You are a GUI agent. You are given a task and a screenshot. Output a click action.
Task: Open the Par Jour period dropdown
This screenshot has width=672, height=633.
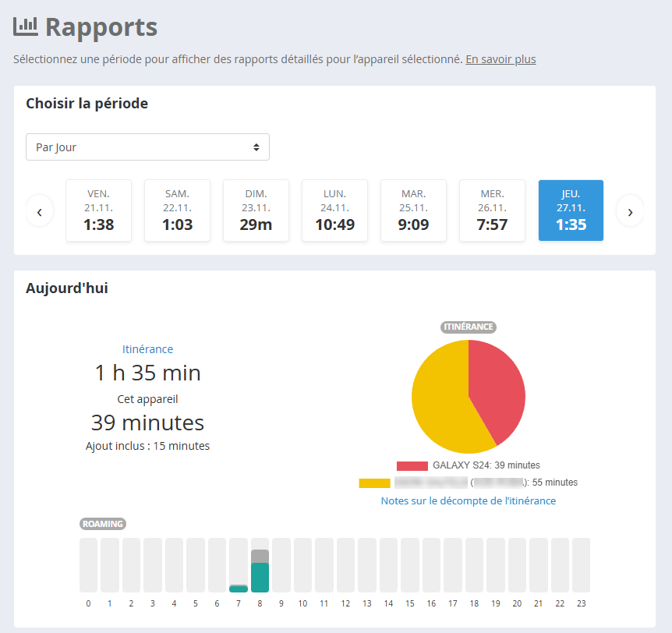[147, 147]
